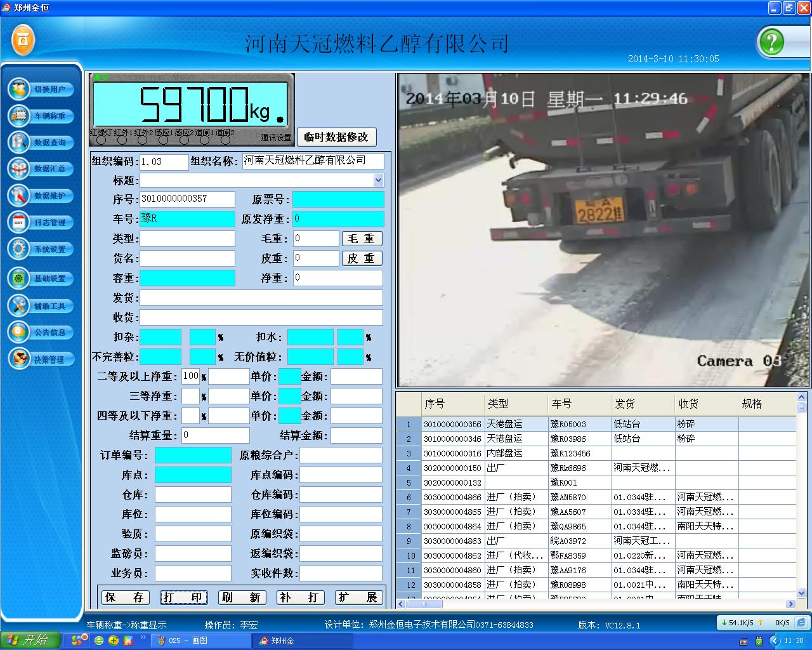
Task: Open the 数据查询 data query icon
Action: point(19,142)
